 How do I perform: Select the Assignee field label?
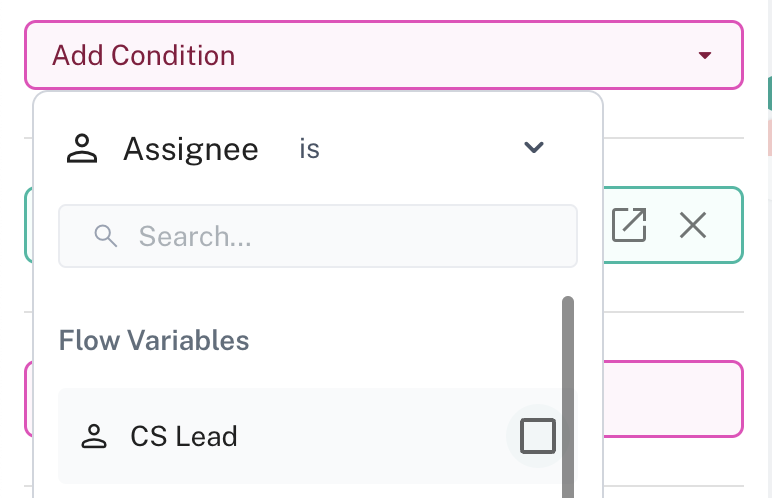coord(190,149)
